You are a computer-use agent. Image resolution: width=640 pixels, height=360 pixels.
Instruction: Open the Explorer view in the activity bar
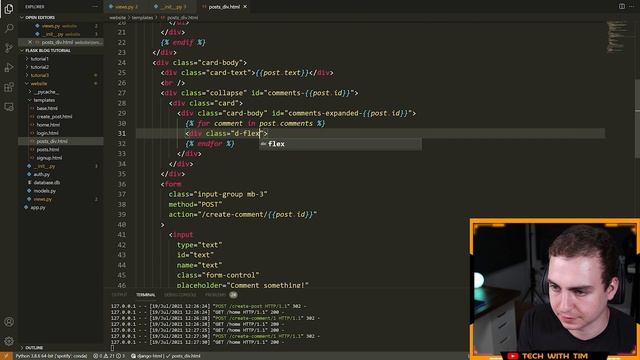(9, 9)
